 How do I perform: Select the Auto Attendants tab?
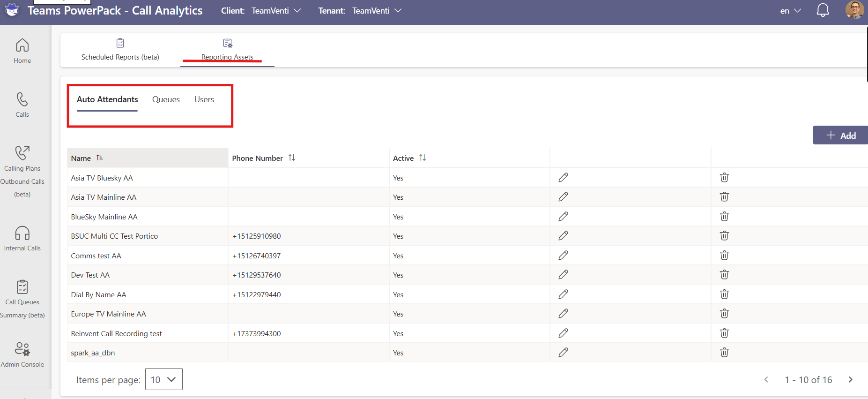coord(107,99)
